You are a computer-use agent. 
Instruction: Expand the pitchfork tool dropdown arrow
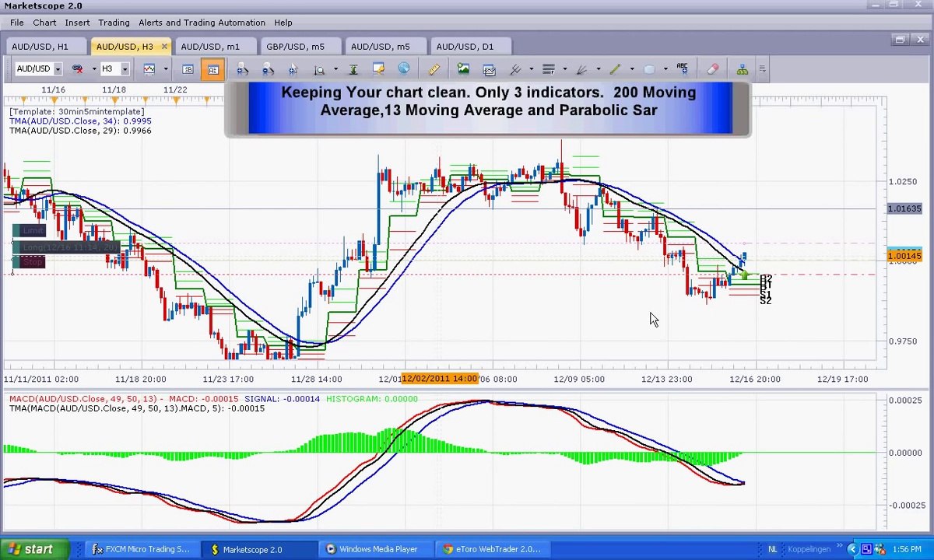tap(531, 69)
